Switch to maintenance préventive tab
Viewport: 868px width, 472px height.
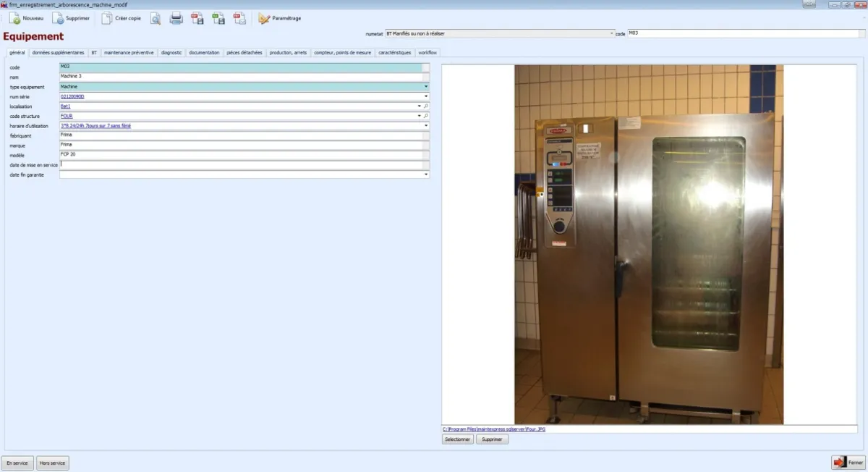coord(129,53)
